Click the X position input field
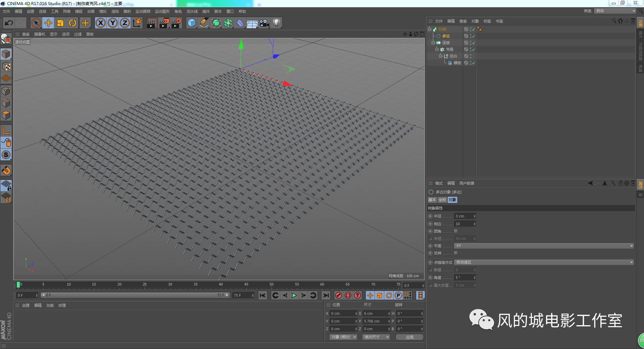This screenshot has width=644, height=349. point(343,313)
